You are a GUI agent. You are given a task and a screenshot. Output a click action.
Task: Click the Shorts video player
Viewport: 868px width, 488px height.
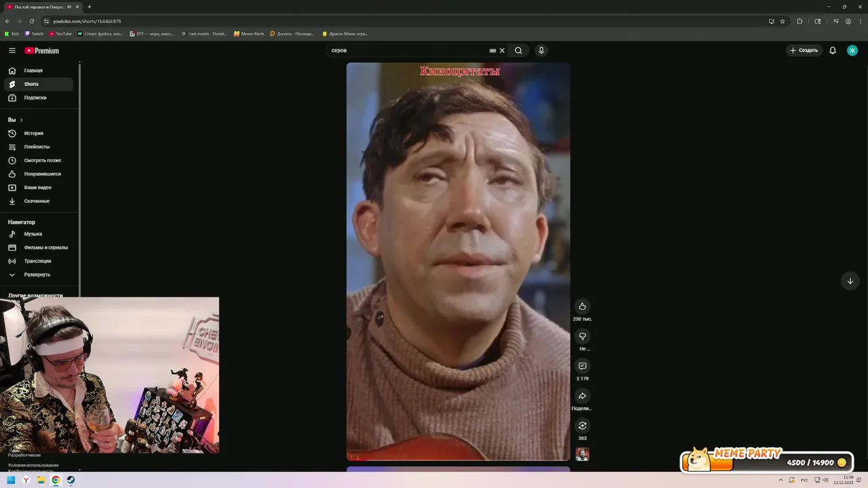click(458, 262)
